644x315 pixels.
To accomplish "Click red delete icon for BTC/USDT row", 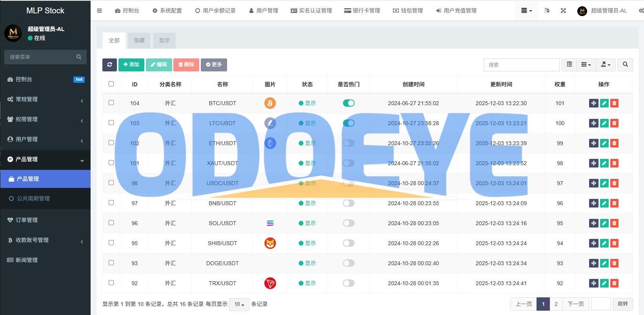I will pyautogui.click(x=614, y=103).
